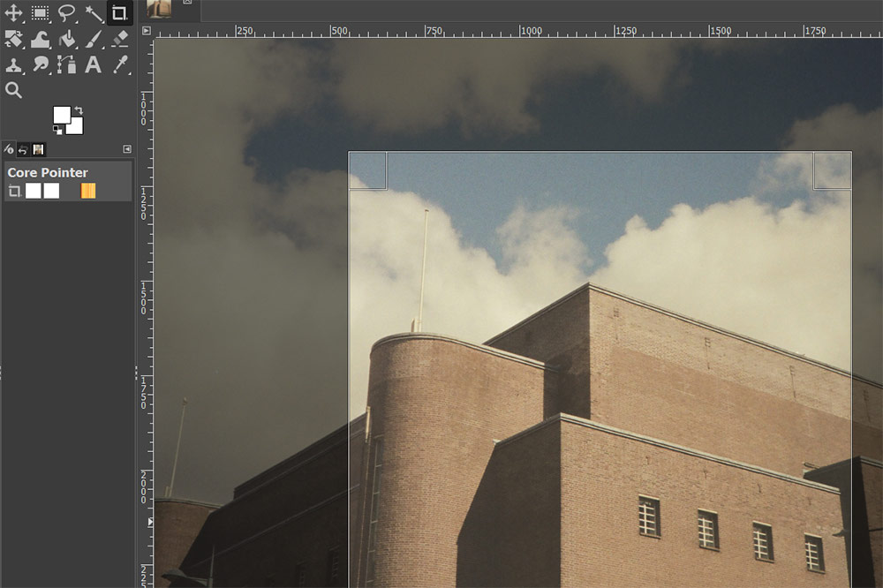Viewport: 883px width, 588px height.
Task: Click the background color swatch
Action: pos(77,127)
